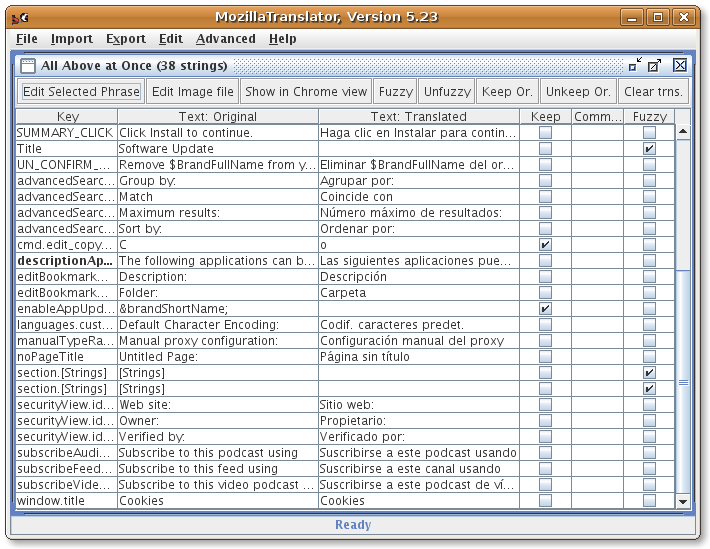The width and height of the screenshot is (710, 549).
Task: Uncheck the Keep box for cmd.edit_copy row
Action: 545,245
